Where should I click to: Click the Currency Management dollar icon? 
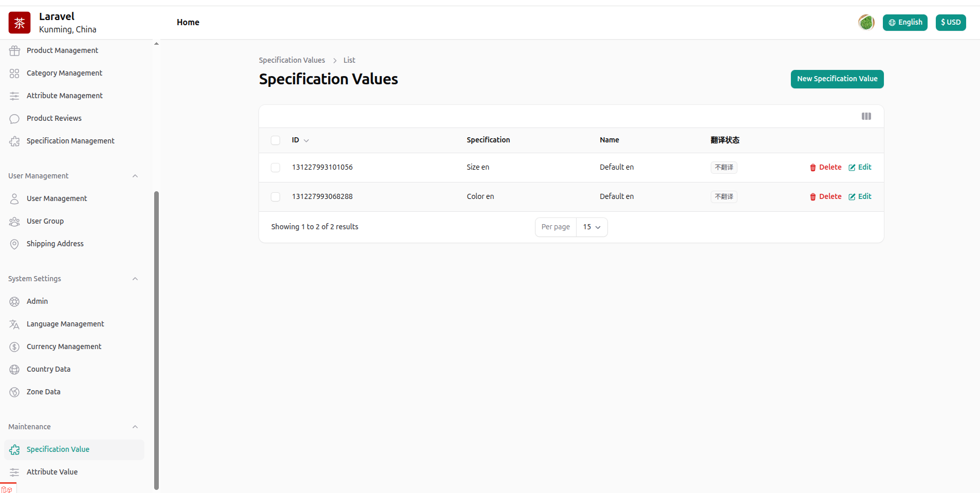coord(14,347)
